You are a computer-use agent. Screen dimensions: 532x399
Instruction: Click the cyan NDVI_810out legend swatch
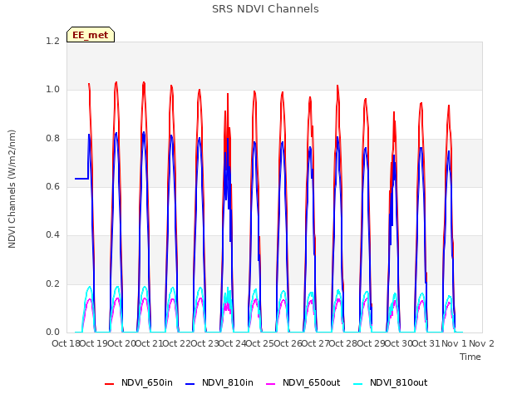358,384
